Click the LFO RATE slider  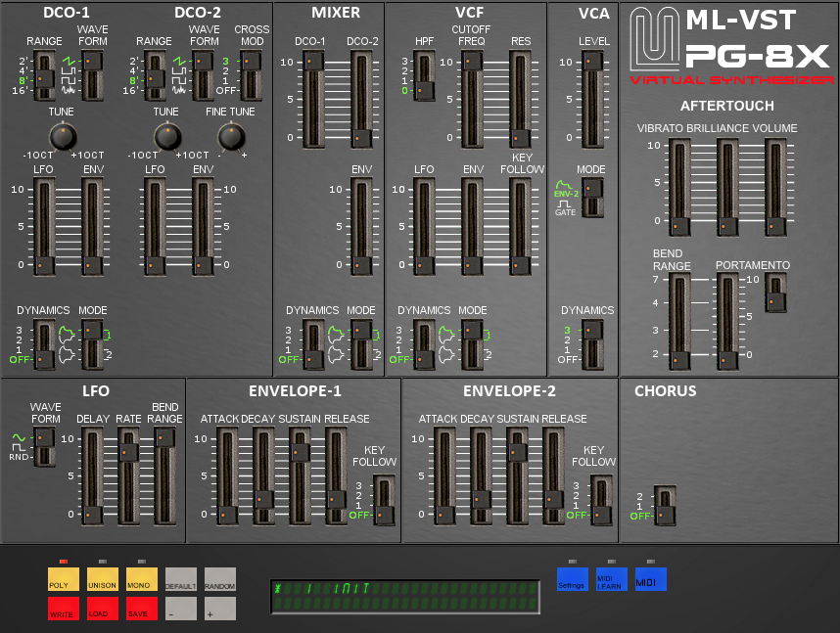[x=128, y=476]
